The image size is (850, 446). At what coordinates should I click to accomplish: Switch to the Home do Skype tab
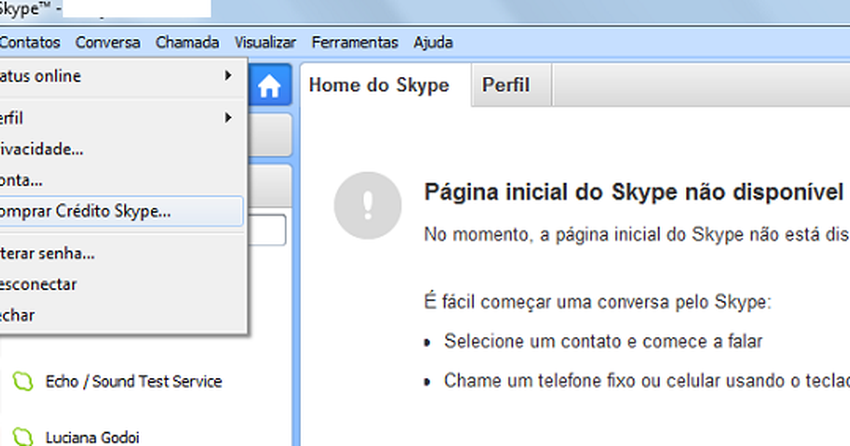(x=385, y=85)
